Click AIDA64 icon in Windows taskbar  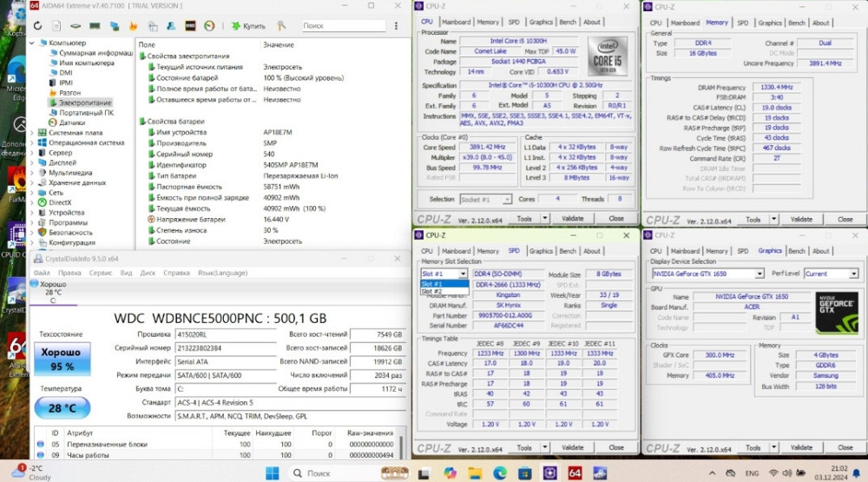(x=575, y=473)
